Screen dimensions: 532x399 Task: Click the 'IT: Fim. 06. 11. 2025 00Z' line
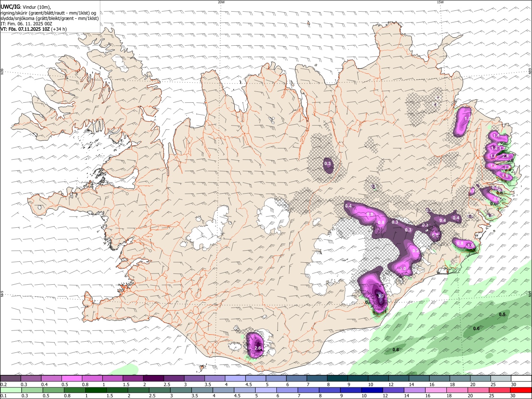click(x=26, y=24)
